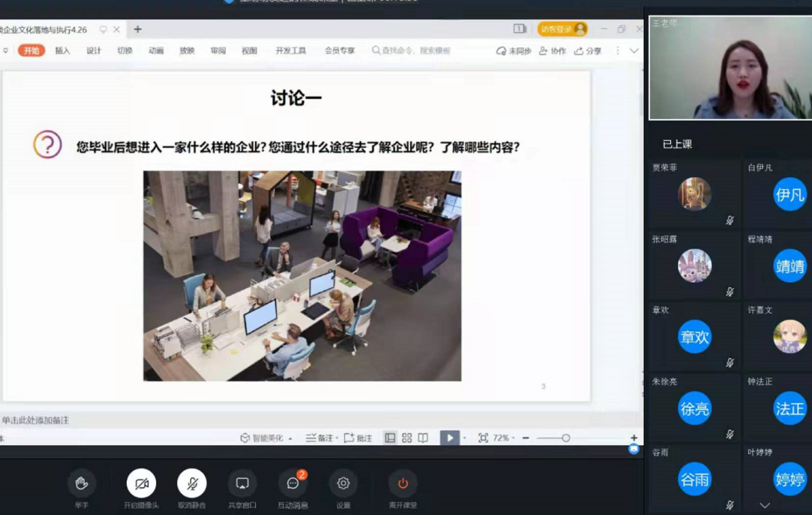Viewport: 812px width, 515px height.
Task: Select participant 伊凡 avatar
Action: (790, 194)
